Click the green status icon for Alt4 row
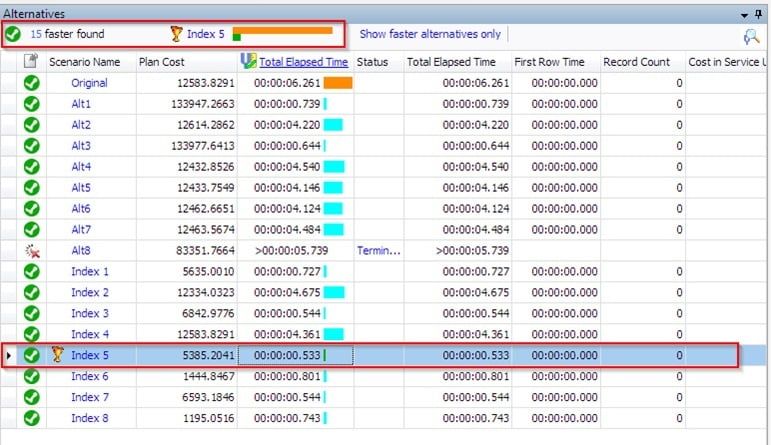This screenshot has width=771, height=445. tap(32, 167)
